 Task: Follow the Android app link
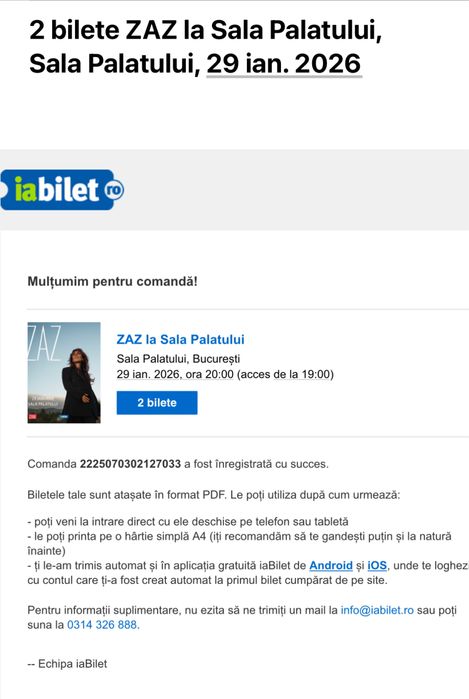coord(331,565)
